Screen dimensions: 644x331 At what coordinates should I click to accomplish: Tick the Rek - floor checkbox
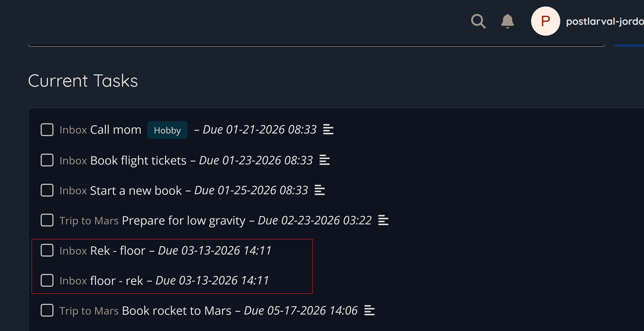point(47,250)
